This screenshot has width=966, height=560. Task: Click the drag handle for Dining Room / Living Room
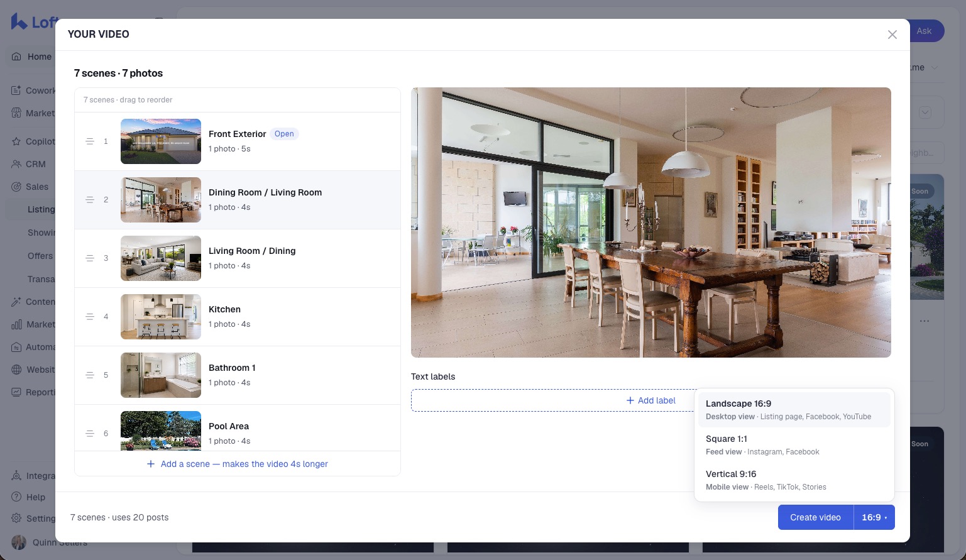pos(90,200)
